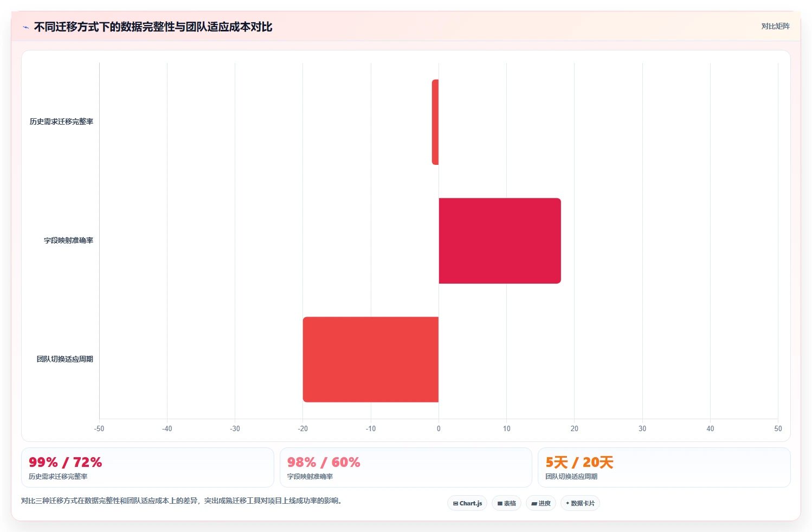This screenshot has width=812, height=532.
Task: Click the 历史需求迁移完整率 y-axis label
Action: point(61,121)
